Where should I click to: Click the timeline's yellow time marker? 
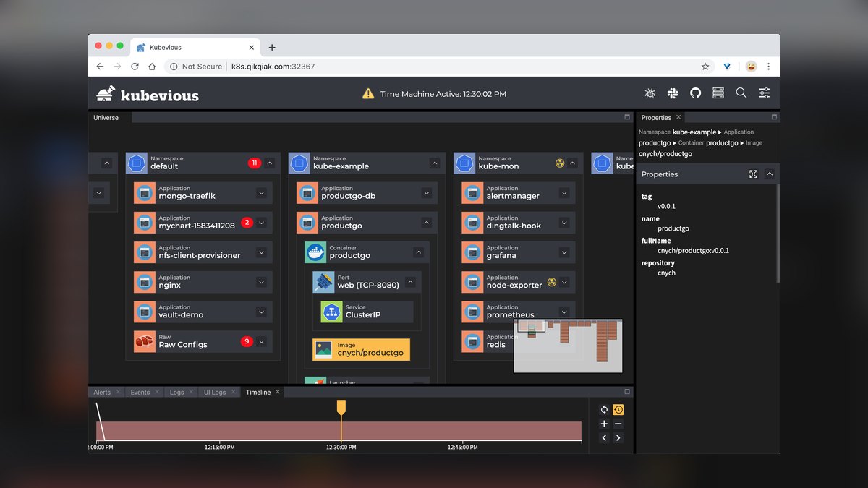tap(341, 407)
